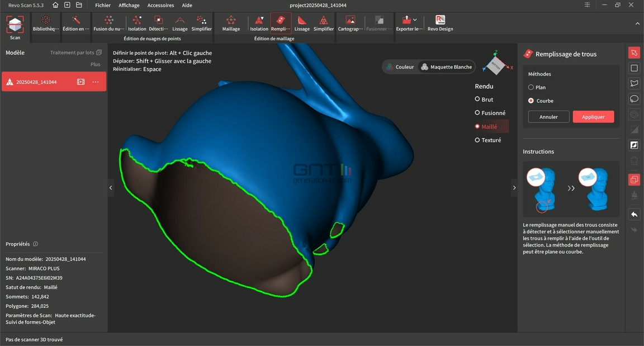Open the Exporter dropdown arrow
The image size is (644, 346).
pos(415,20)
